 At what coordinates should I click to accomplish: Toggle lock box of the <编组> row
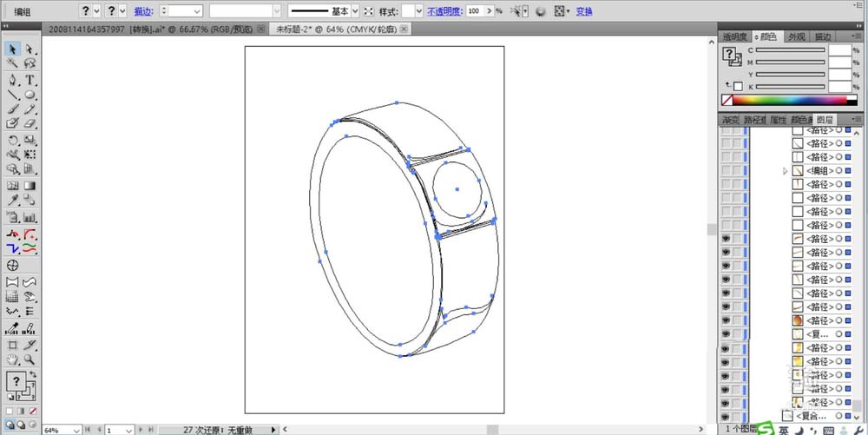pos(737,171)
